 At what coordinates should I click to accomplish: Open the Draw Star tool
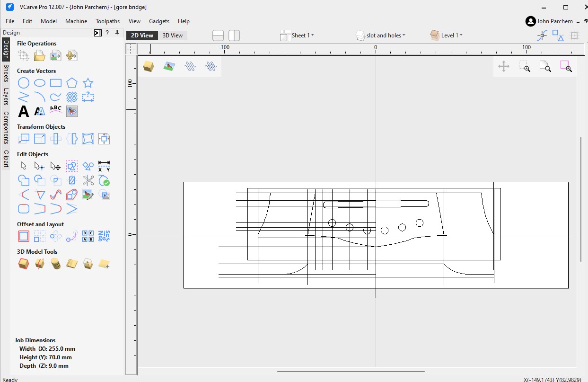[88, 82]
